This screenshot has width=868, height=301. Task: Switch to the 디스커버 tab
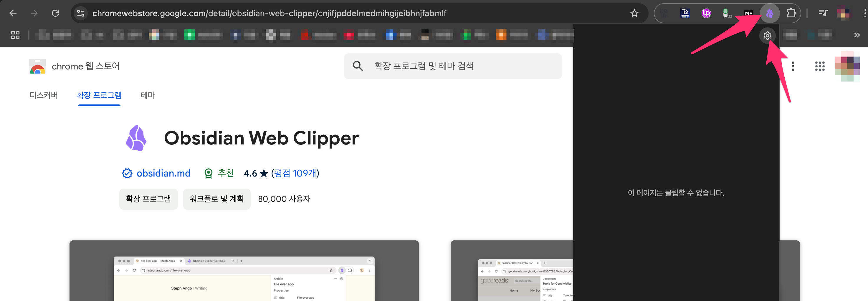click(44, 95)
